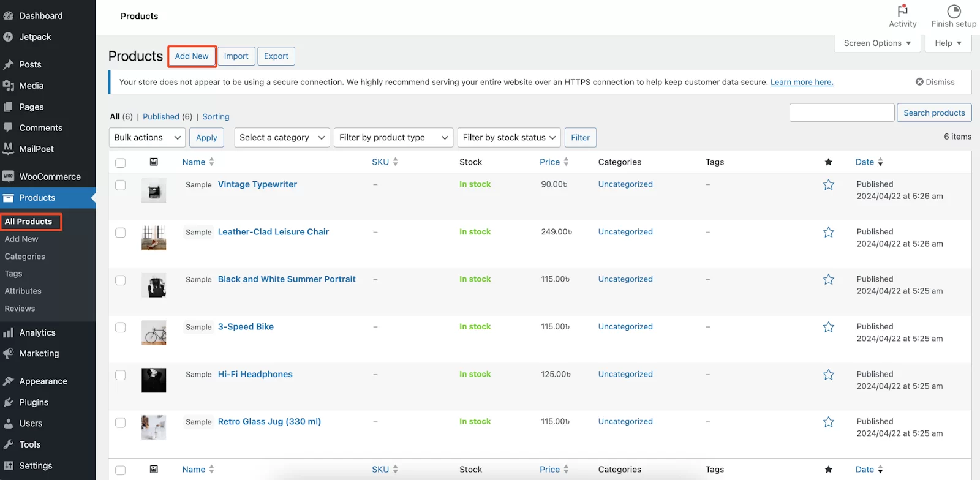Sort by Price in the top header
Image resolution: width=980 pixels, height=480 pixels.
pyautogui.click(x=554, y=162)
